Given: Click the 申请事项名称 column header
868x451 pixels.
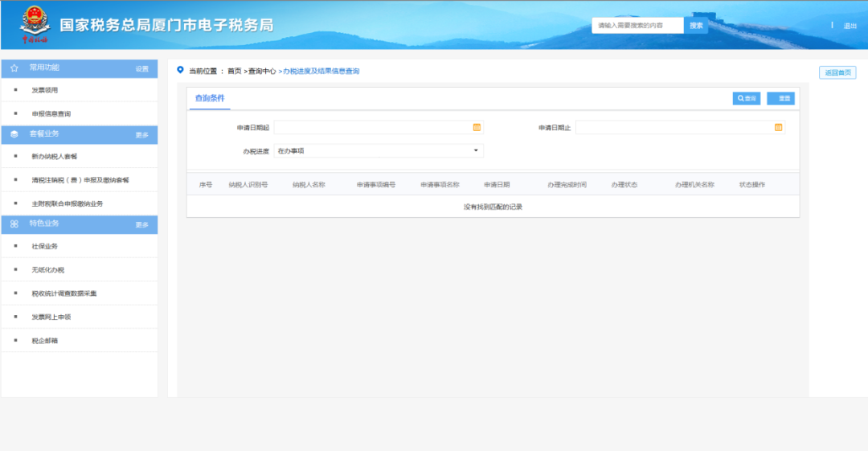Looking at the screenshot, I should [x=440, y=185].
